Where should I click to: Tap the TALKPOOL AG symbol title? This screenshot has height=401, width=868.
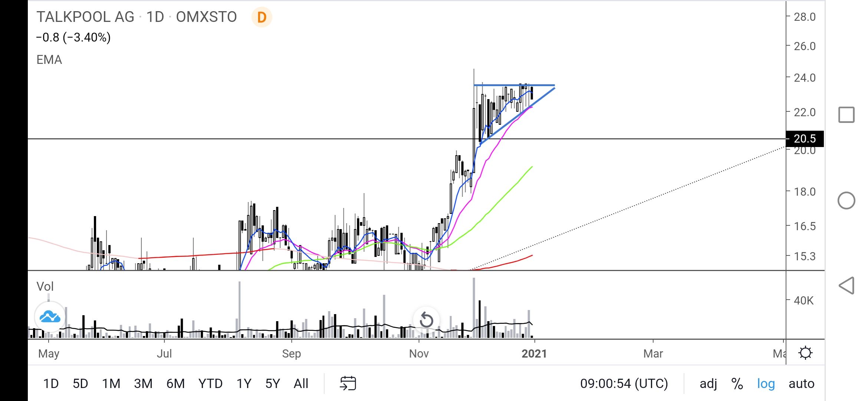click(x=85, y=17)
